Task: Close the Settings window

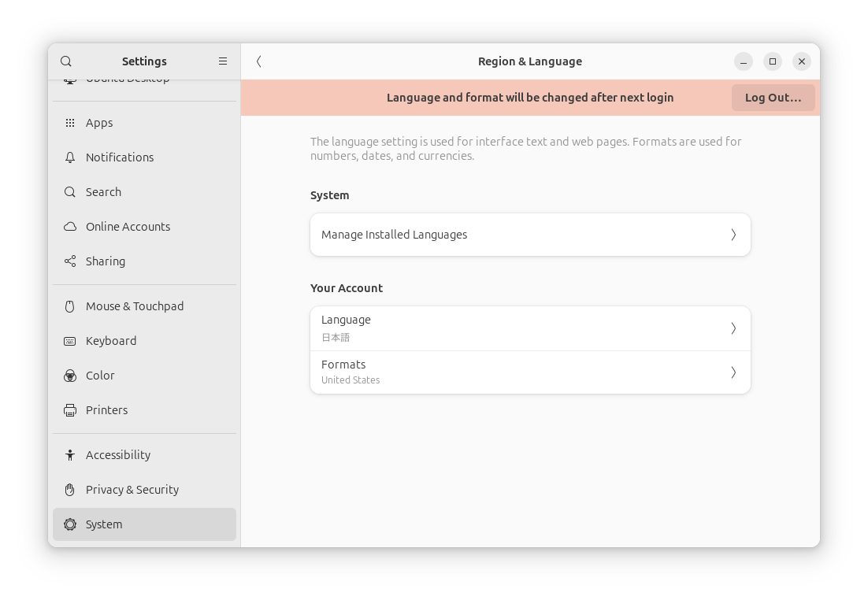Action: tap(802, 61)
